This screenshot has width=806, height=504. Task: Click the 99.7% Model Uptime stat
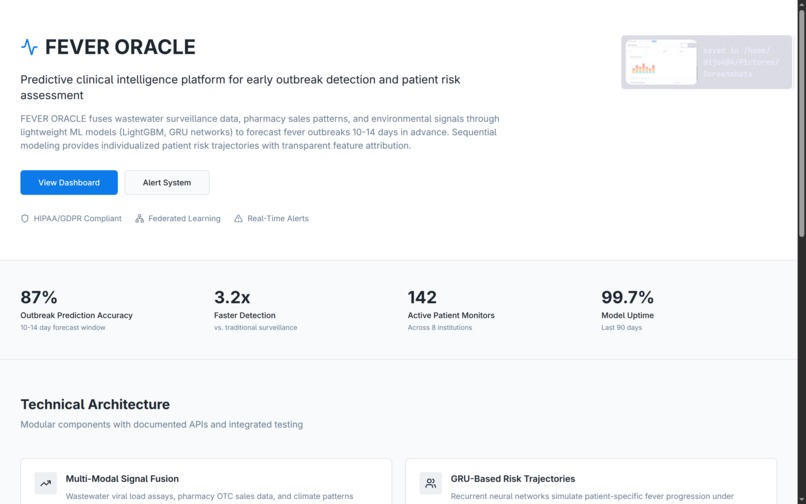point(627,297)
